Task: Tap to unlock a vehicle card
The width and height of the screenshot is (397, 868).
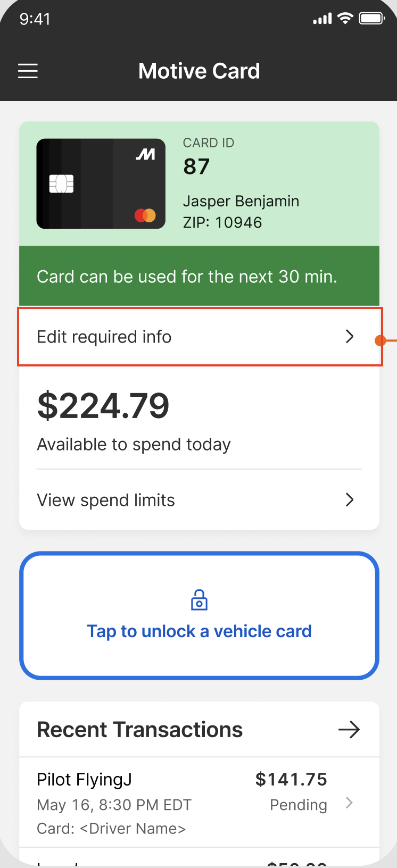Action: coord(199,631)
